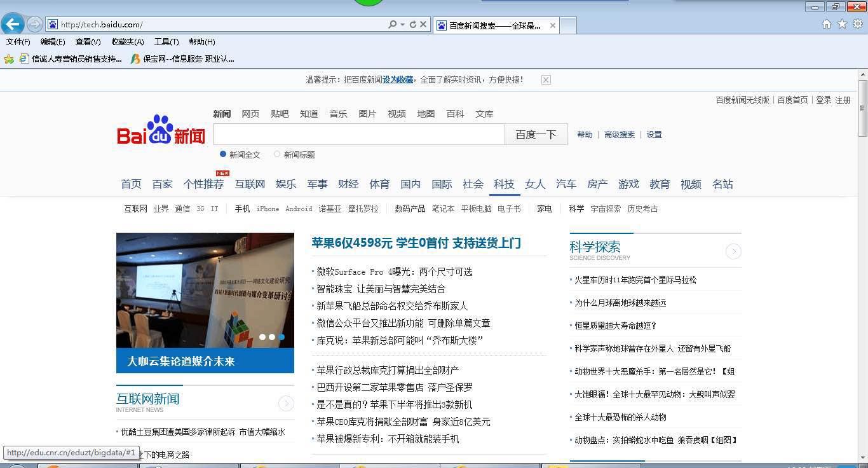This screenshot has height=468, width=868.
Task: Open the 工具(T) menu
Action: tap(166, 42)
